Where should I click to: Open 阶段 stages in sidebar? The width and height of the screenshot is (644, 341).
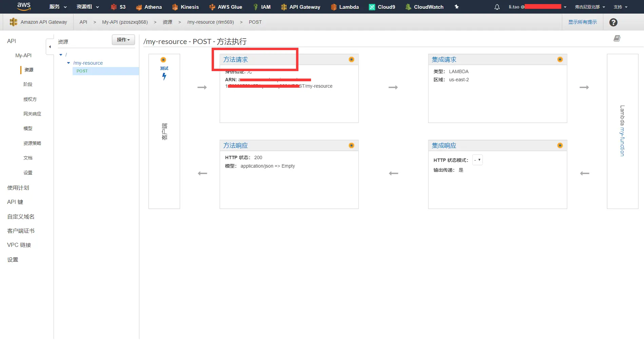click(28, 84)
